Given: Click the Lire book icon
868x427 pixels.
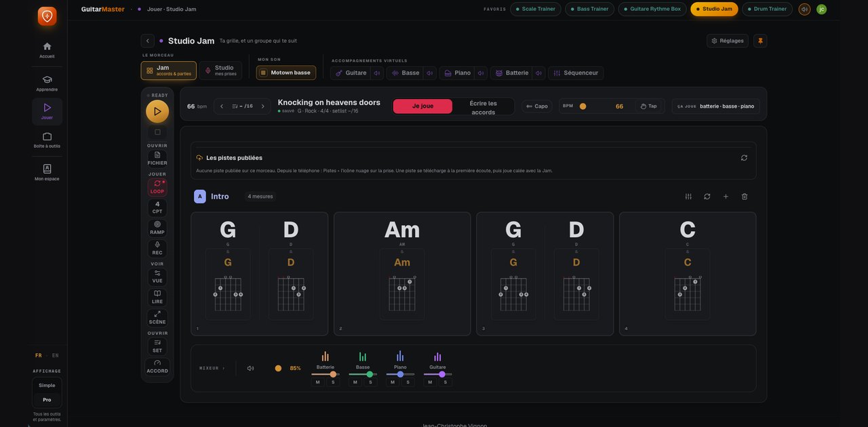Looking at the screenshot, I should pos(157,297).
